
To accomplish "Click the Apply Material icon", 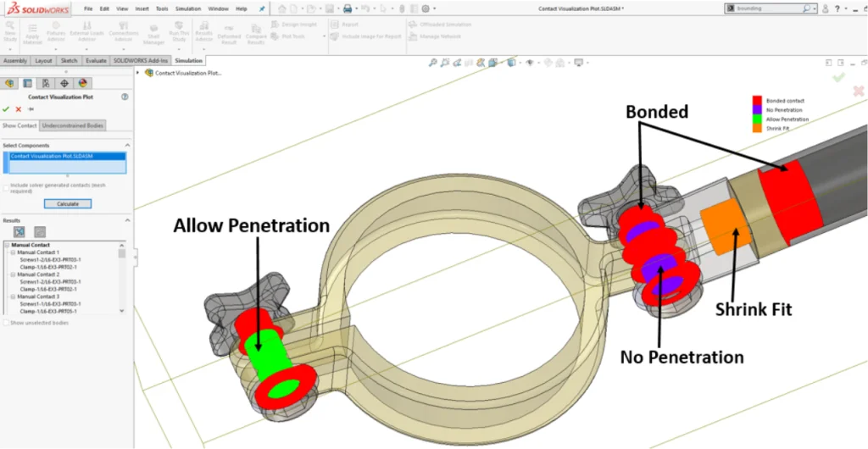I will point(33,34).
